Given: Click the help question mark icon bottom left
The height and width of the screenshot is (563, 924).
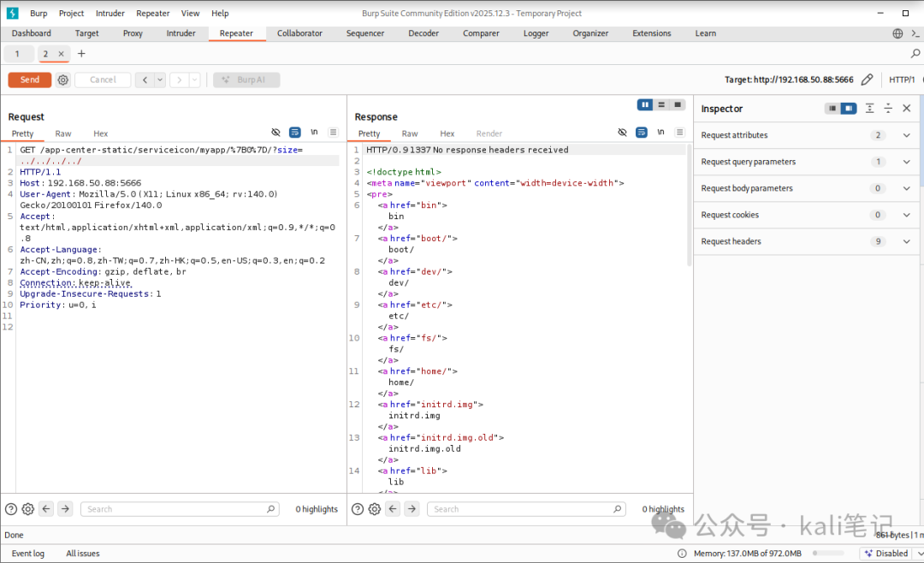Looking at the screenshot, I should (10, 508).
